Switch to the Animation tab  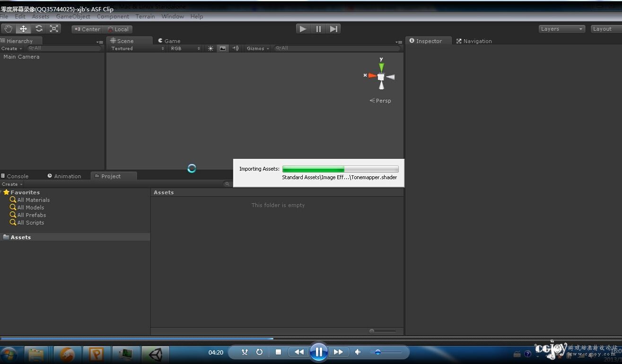click(x=64, y=176)
